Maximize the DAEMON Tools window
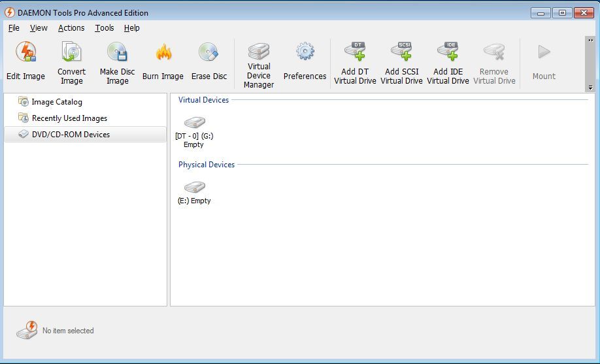 click(x=562, y=13)
